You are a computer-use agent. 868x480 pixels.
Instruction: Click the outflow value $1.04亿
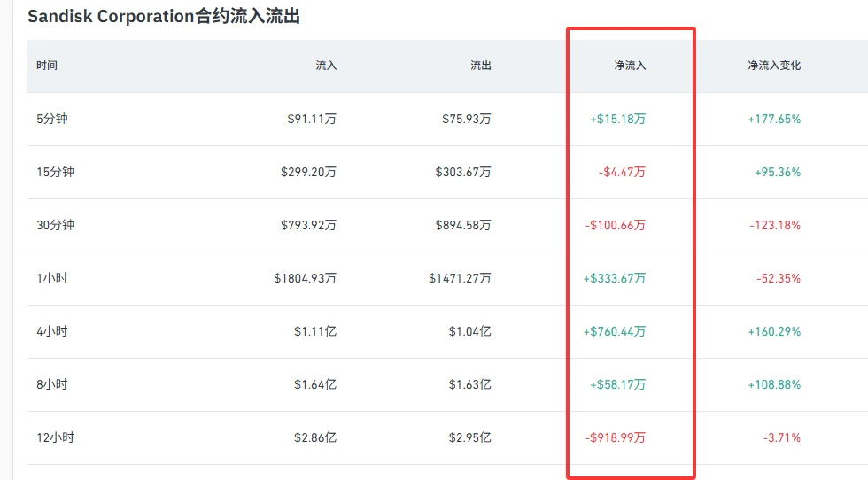(469, 331)
